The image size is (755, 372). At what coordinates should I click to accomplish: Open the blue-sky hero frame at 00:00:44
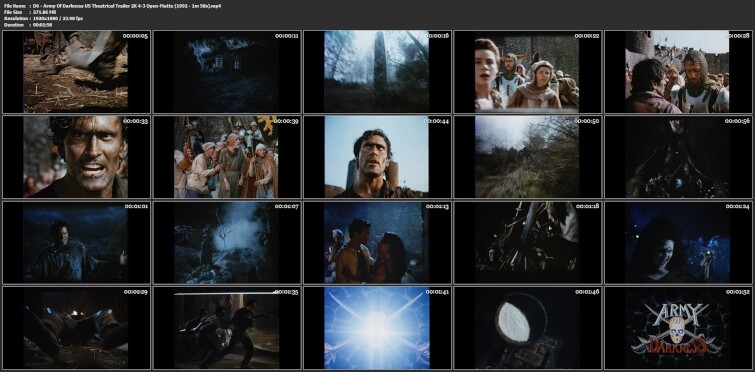coord(378,157)
